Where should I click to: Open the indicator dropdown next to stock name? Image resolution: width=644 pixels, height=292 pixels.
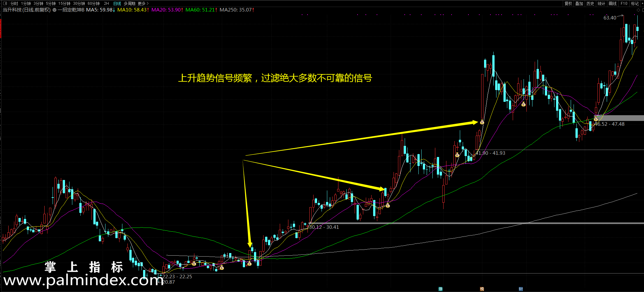coord(54,10)
